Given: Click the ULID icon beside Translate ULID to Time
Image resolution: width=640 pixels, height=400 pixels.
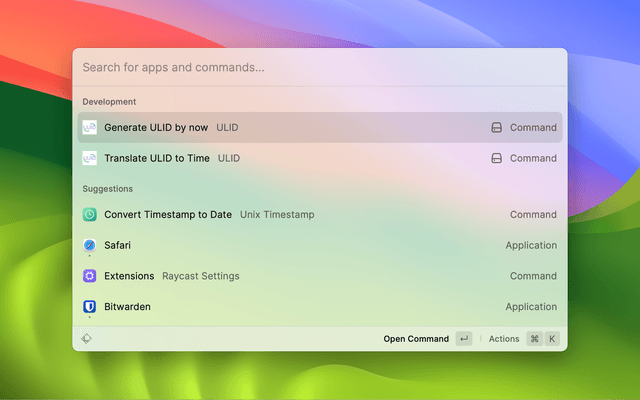Looking at the screenshot, I should tap(90, 158).
